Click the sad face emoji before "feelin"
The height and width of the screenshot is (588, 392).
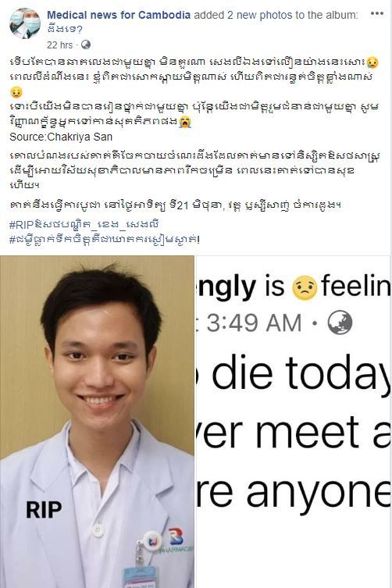305,287
